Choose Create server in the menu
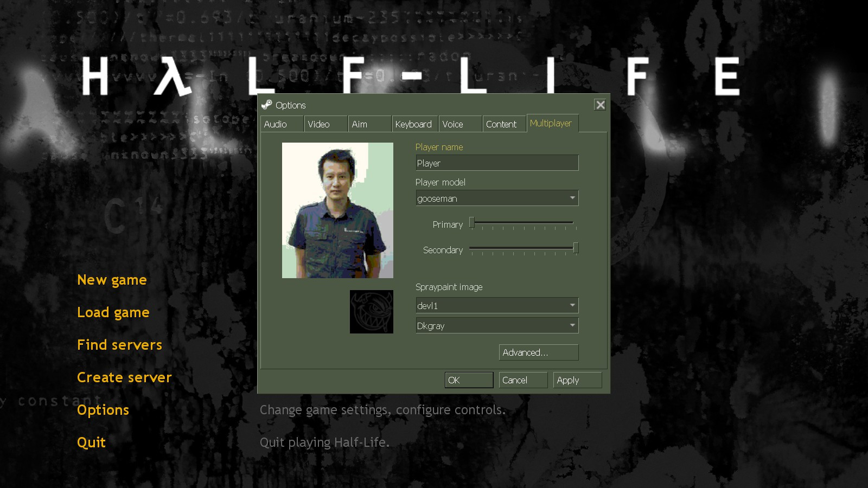Viewport: 868px width, 488px height. click(x=124, y=377)
